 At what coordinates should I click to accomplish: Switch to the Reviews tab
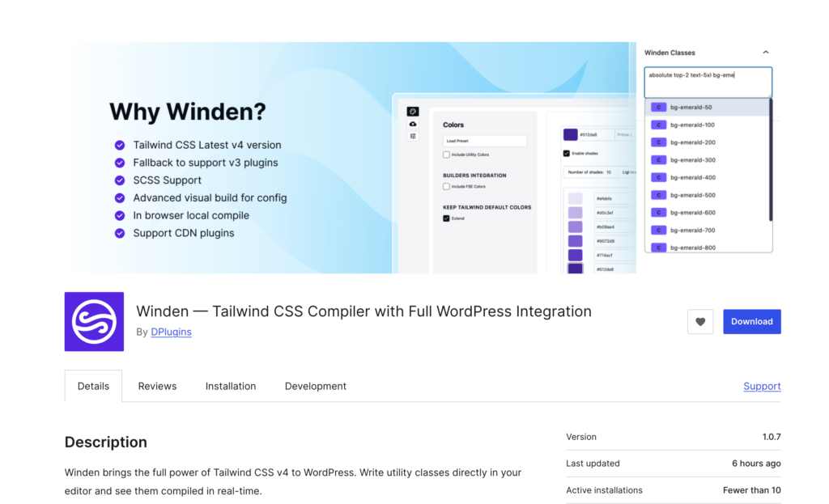(157, 387)
